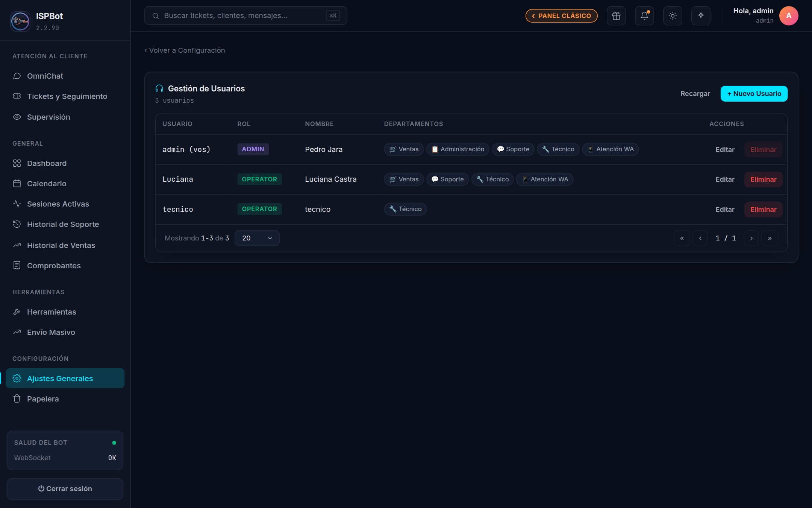Click the Supervisión eye icon
Screen dimensions: 812x508
point(17,117)
